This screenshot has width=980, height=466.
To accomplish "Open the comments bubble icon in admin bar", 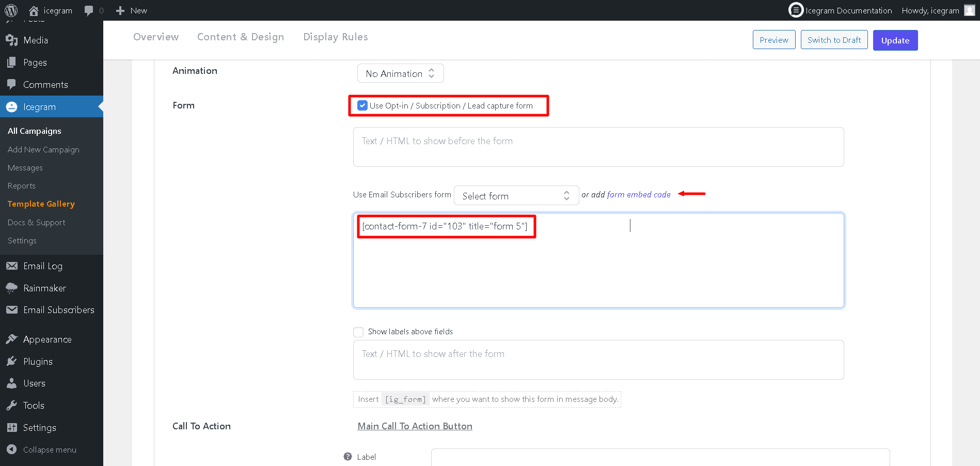I will (x=89, y=10).
